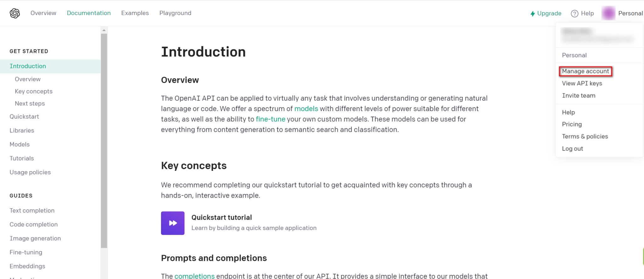Open the fine-tune link in text

pos(270,119)
